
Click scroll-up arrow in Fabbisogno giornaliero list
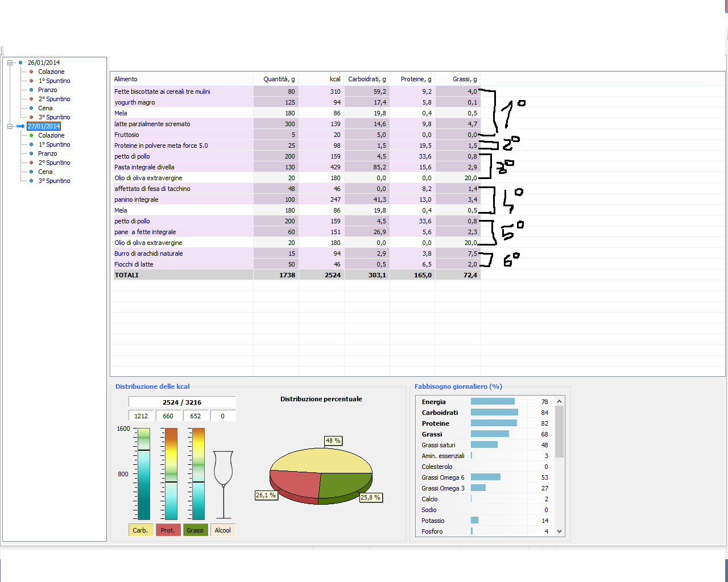(559, 402)
